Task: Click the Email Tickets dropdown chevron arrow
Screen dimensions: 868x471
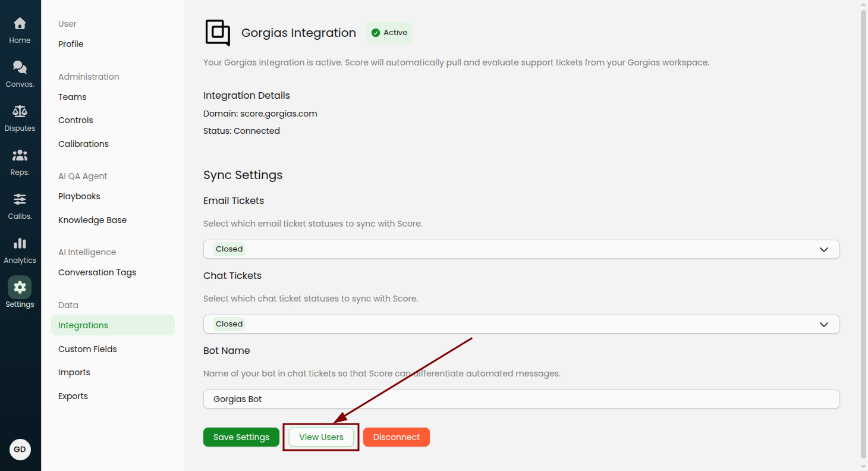Action: [x=823, y=249]
